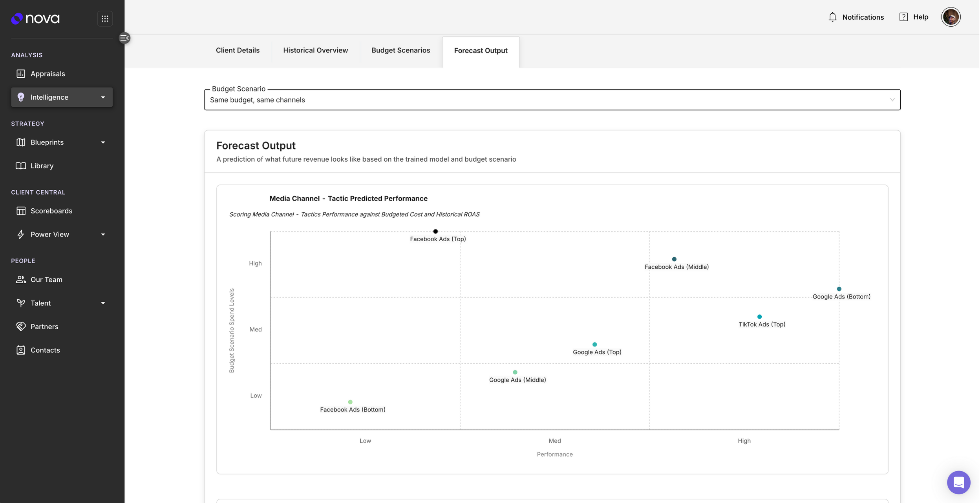The image size is (980, 503).
Task: Expand the Blueprints submenu arrow
Action: tap(103, 142)
